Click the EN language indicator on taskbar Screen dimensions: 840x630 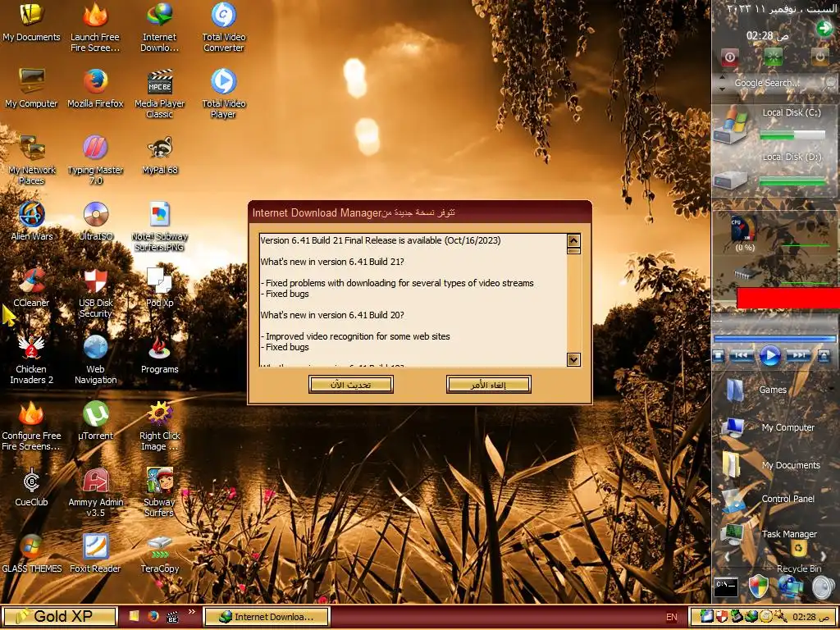[671, 617]
